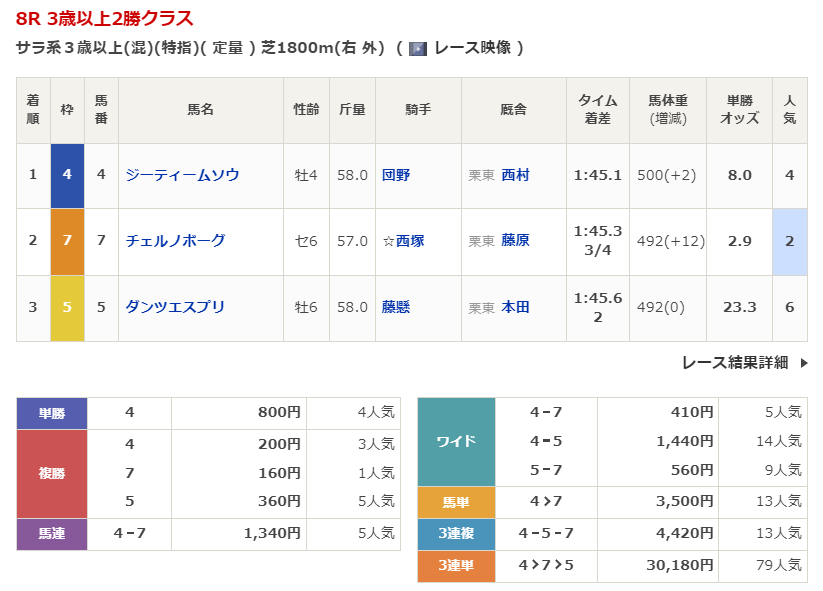
Task: Click the orange frame number 7 box
Action: [x=67, y=241]
